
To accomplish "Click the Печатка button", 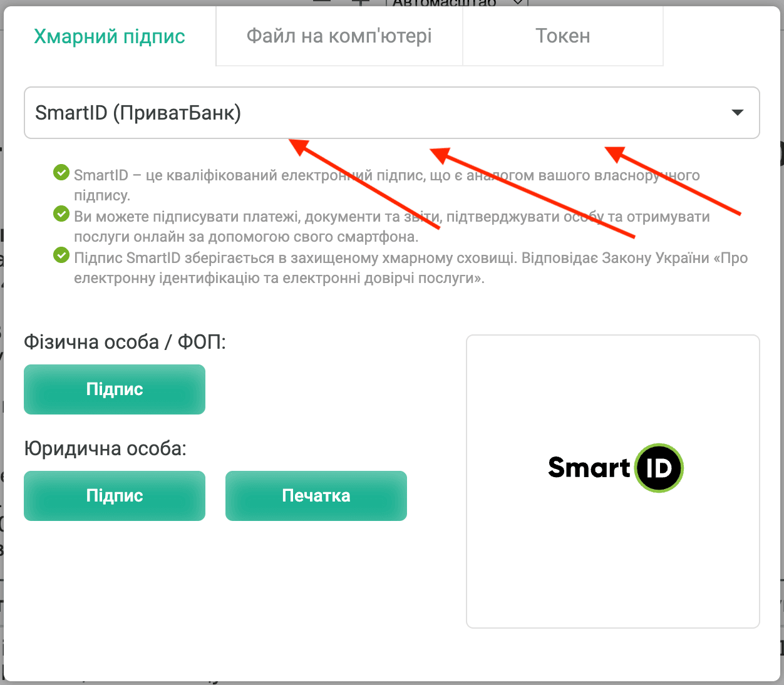I will (316, 496).
